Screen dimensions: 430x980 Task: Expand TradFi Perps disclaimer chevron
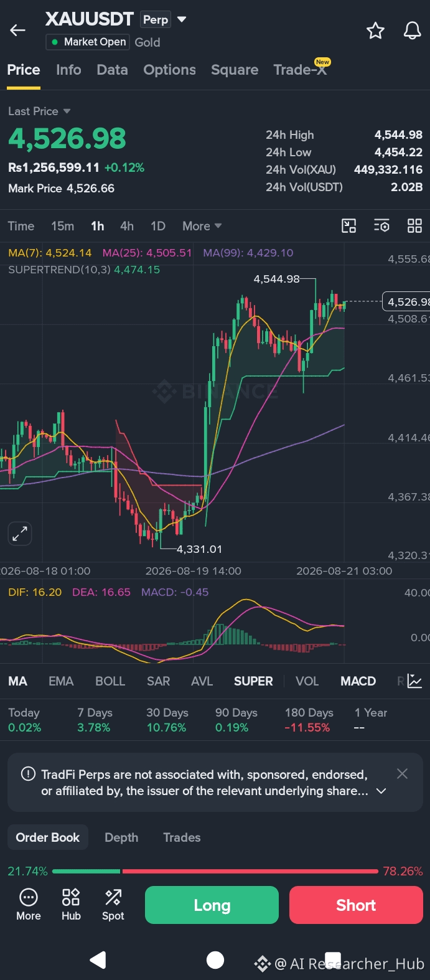(381, 791)
